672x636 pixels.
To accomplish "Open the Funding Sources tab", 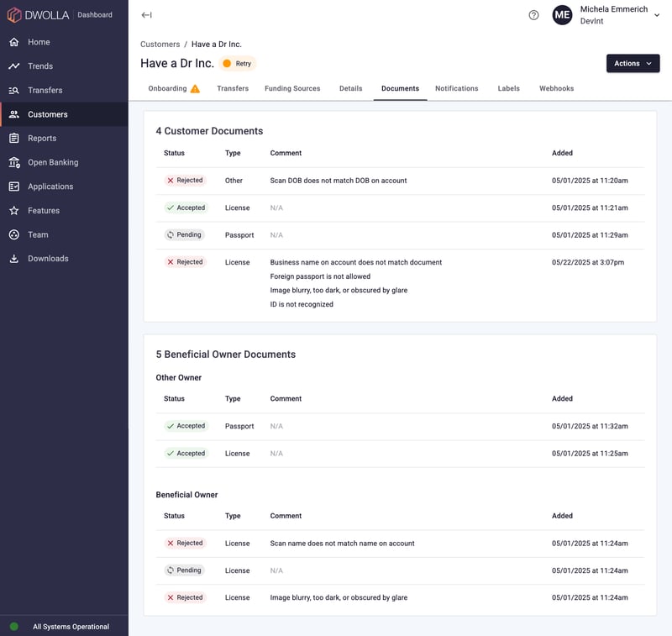I will click(292, 88).
